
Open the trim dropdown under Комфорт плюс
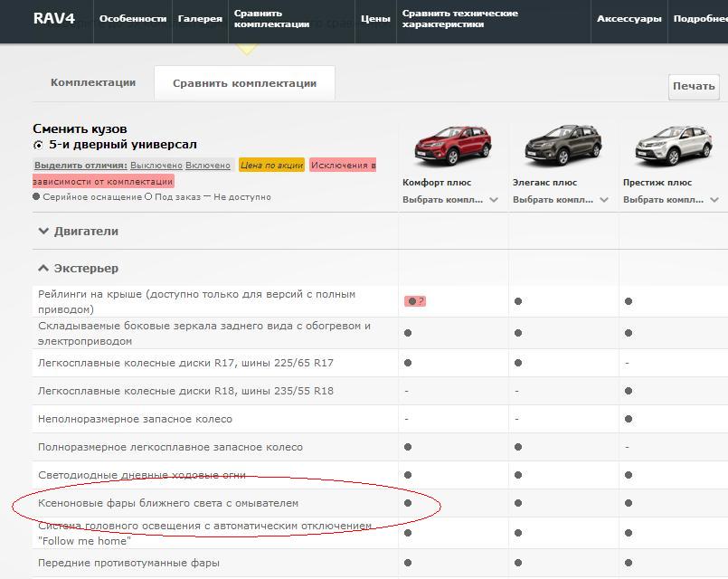[449, 200]
